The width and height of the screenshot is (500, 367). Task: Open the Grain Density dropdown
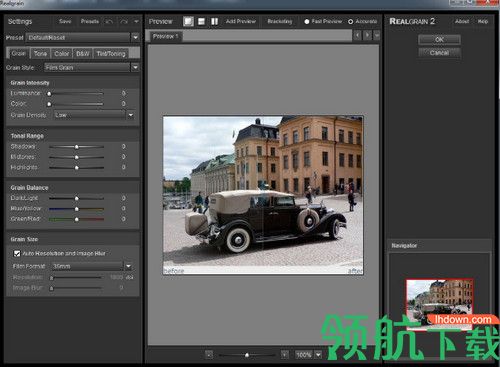(131, 115)
